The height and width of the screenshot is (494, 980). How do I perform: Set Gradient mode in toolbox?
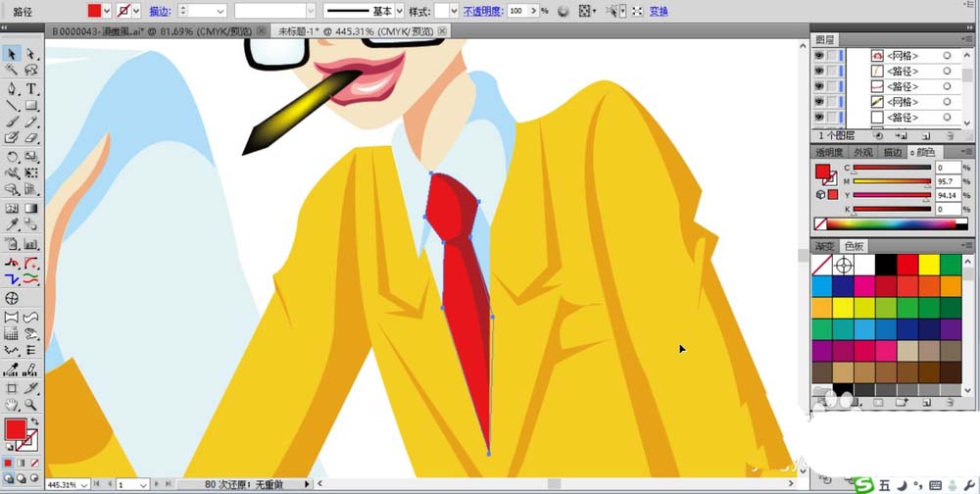coord(22,463)
